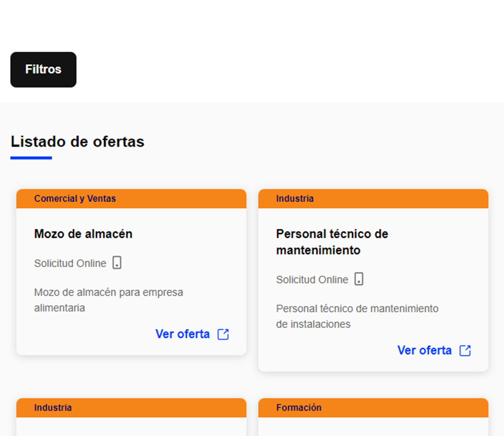This screenshot has height=436, width=504.
Task: Click blue underline beneath Listado de ofertas
Action: click(x=31, y=158)
